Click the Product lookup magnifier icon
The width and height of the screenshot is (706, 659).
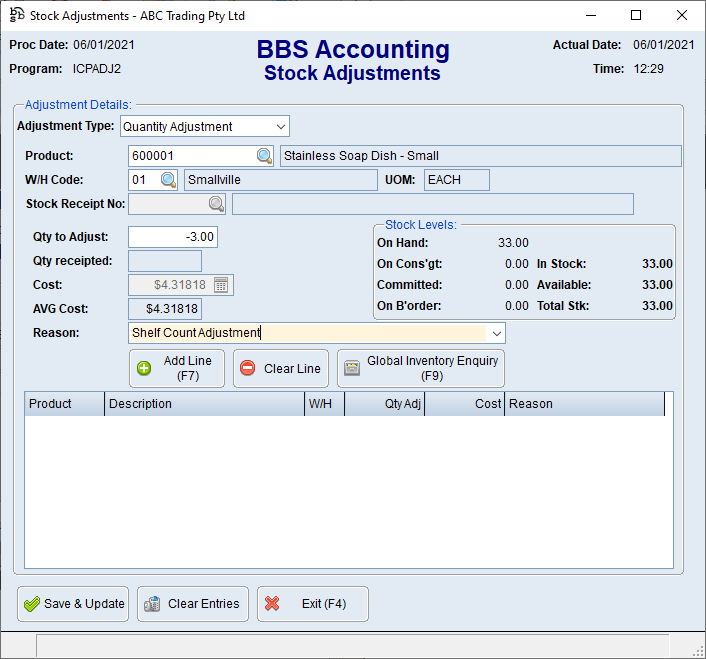(264, 156)
